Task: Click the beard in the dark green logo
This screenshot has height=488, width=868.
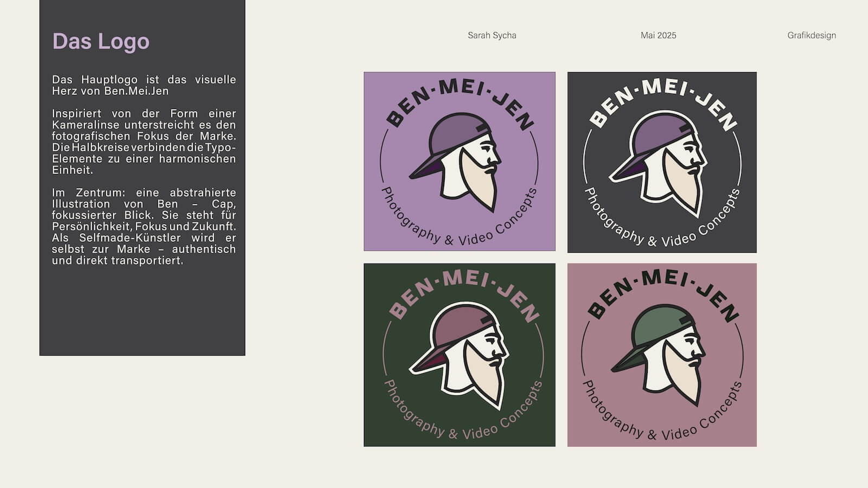Action: point(486,380)
